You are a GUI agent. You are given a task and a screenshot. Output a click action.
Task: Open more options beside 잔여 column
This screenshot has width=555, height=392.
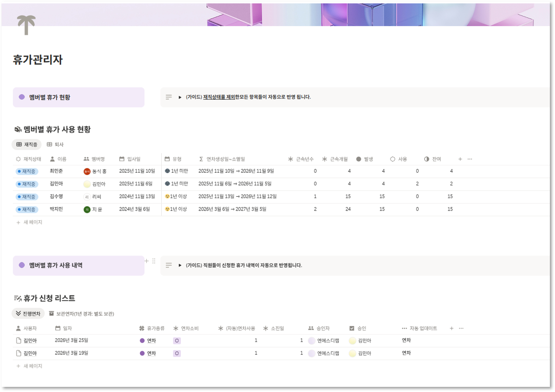tap(470, 159)
